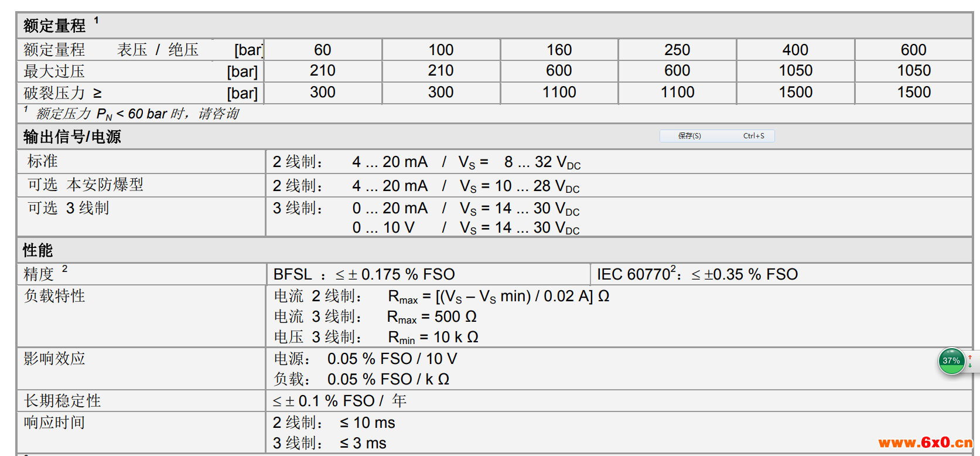Click the 0 ... 10 V output line
This screenshot has width=980, height=456.
[x=466, y=228]
